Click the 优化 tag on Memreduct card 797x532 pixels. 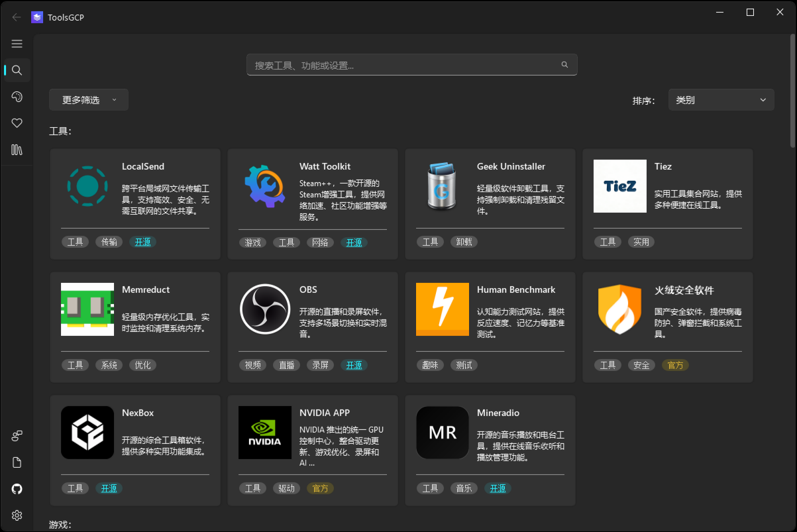[143, 365]
